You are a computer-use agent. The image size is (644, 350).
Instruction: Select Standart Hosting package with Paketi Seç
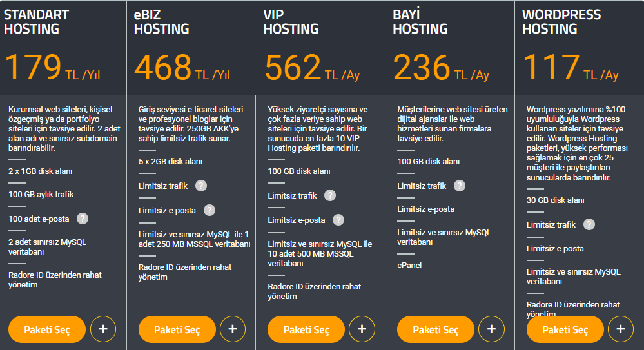47,329
